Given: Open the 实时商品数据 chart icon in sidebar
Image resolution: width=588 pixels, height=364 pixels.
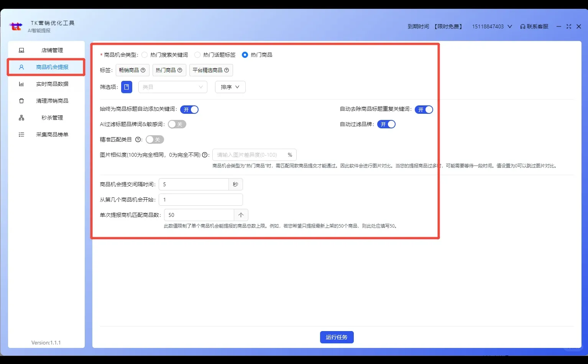Looking at the screenshot, I should [21, 84].
